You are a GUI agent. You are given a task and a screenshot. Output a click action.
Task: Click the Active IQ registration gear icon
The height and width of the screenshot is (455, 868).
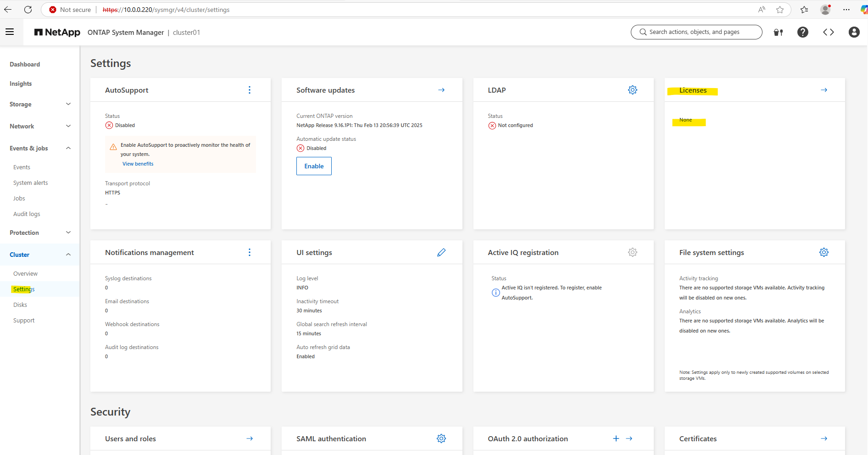click(x=633, y=252)
